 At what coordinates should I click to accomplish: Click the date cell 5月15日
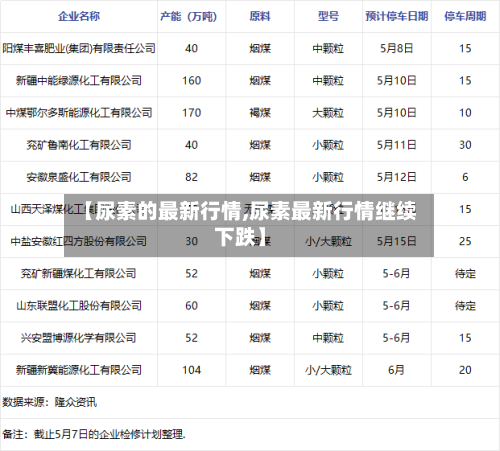(x=397, y=241)
